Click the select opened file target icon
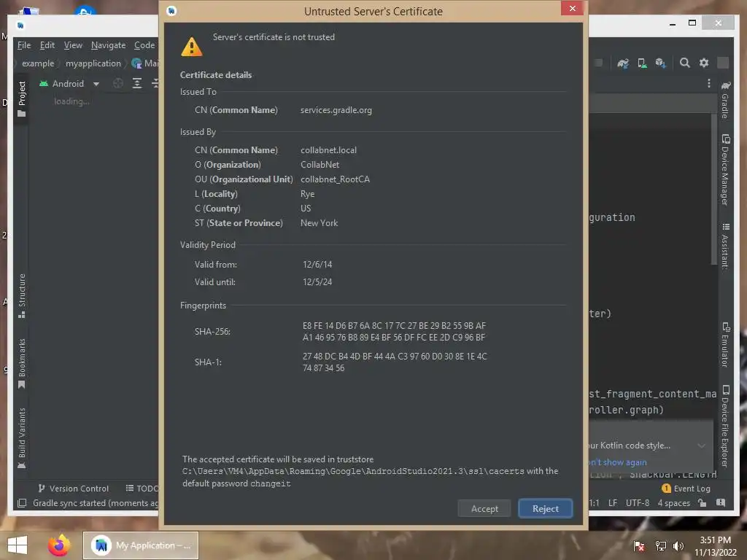 pyautogui.click(x=118, y=84)
